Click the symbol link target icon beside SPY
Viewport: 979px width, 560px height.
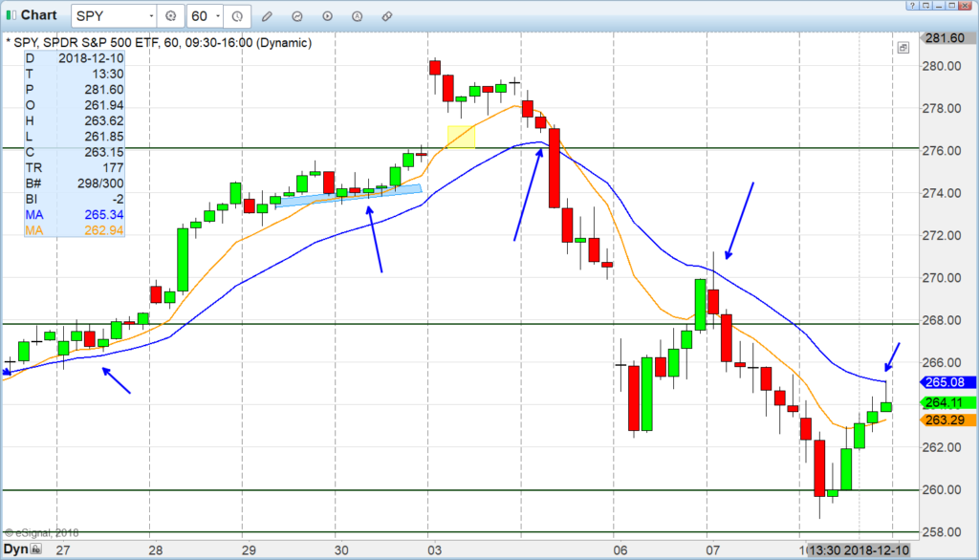tap(170, 16)
